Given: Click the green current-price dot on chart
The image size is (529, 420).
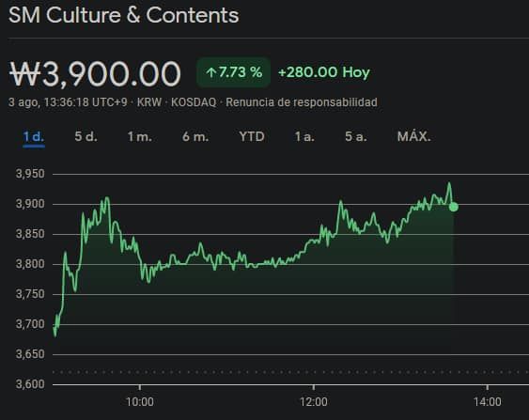Looking at the screenshot, I should tap(454, 207).
